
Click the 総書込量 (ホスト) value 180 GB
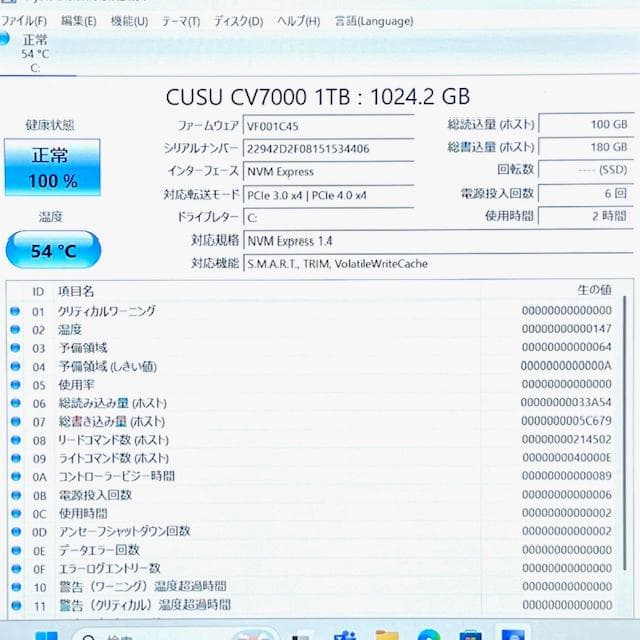tap(586, 147)
